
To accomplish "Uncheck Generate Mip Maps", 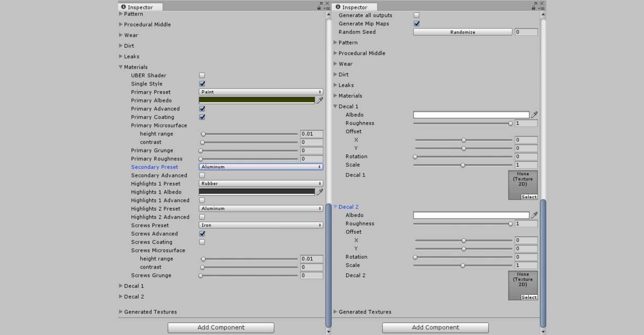I will point(416,24).
